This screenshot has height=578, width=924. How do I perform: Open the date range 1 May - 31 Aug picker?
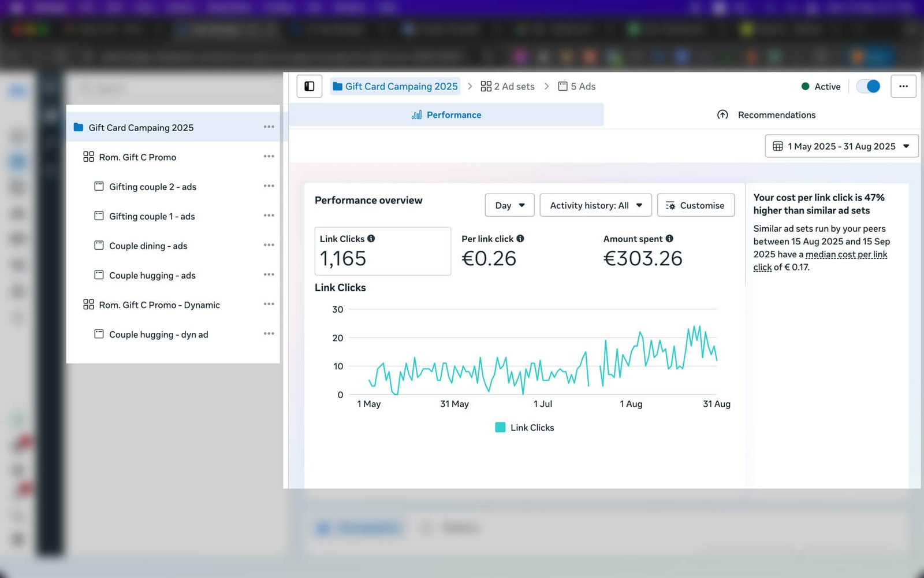(841, 146)
